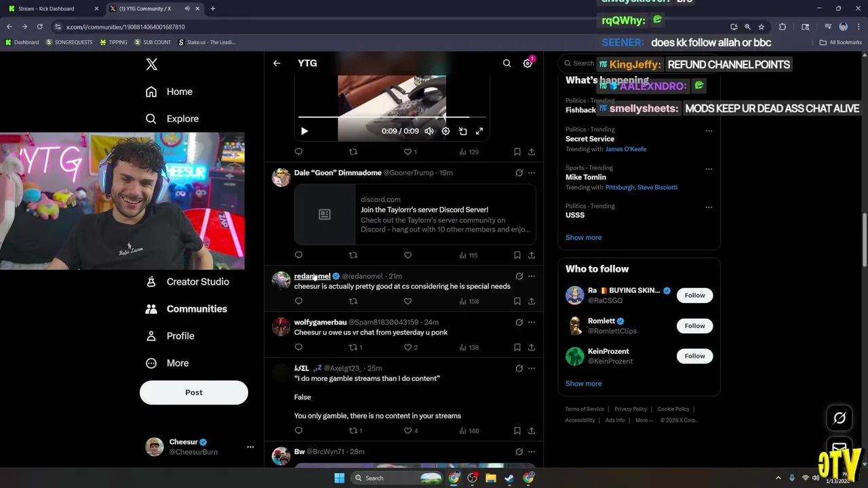Bookmark the video post

[x=517, y=152]
